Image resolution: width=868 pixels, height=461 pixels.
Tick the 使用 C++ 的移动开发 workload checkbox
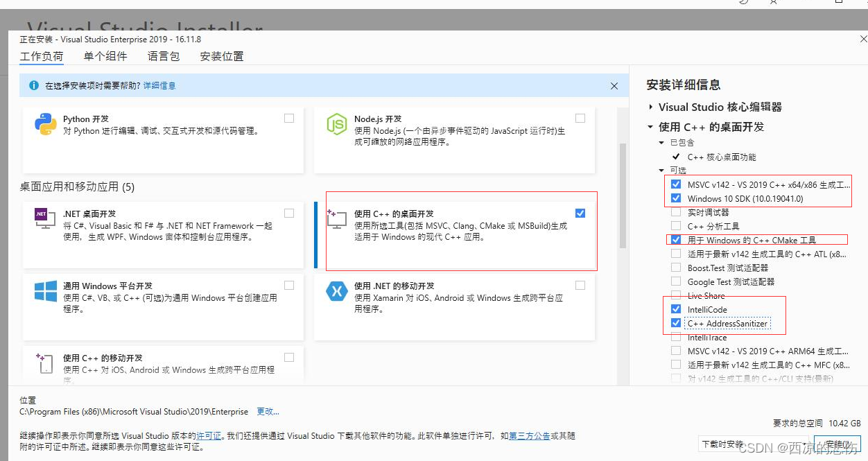pyautogui.click(x=289, y=357)
